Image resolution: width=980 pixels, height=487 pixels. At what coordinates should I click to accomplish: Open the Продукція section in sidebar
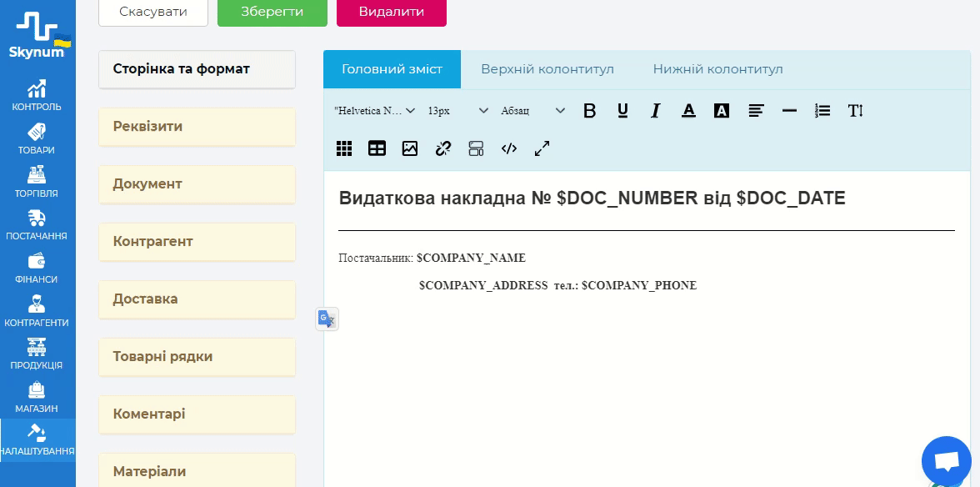(37, 354)
